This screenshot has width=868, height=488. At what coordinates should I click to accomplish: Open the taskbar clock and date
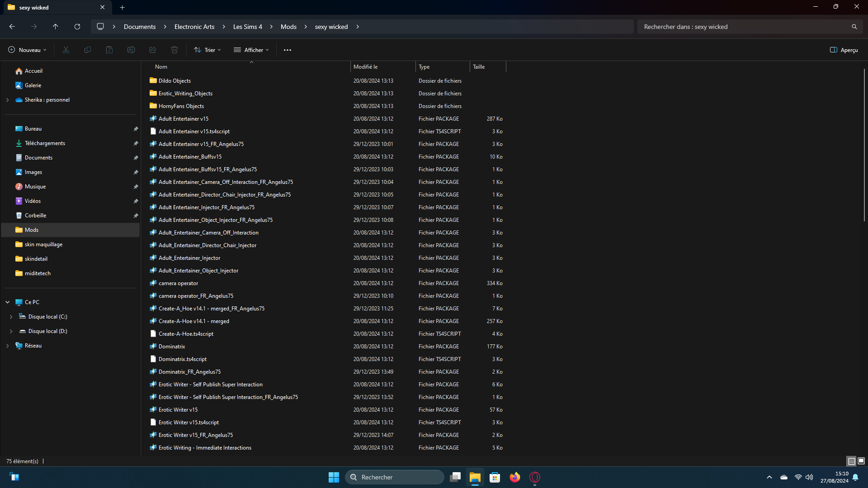coord(835,477)
